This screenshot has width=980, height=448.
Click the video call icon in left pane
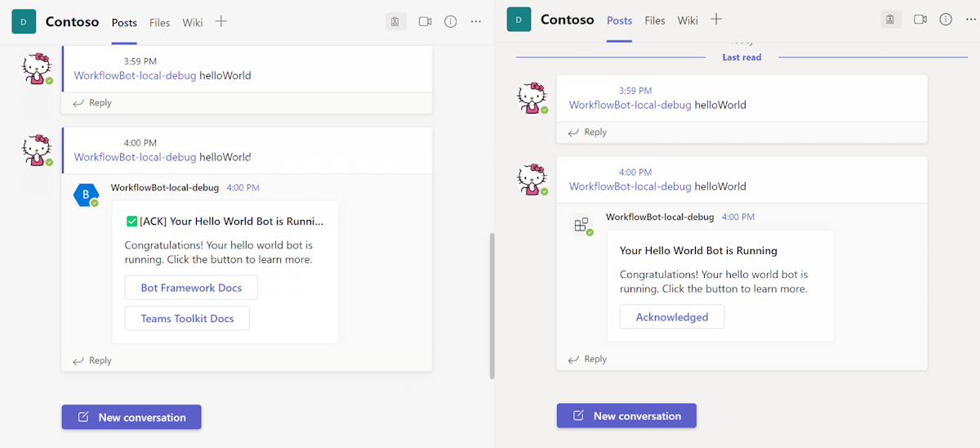425,22
